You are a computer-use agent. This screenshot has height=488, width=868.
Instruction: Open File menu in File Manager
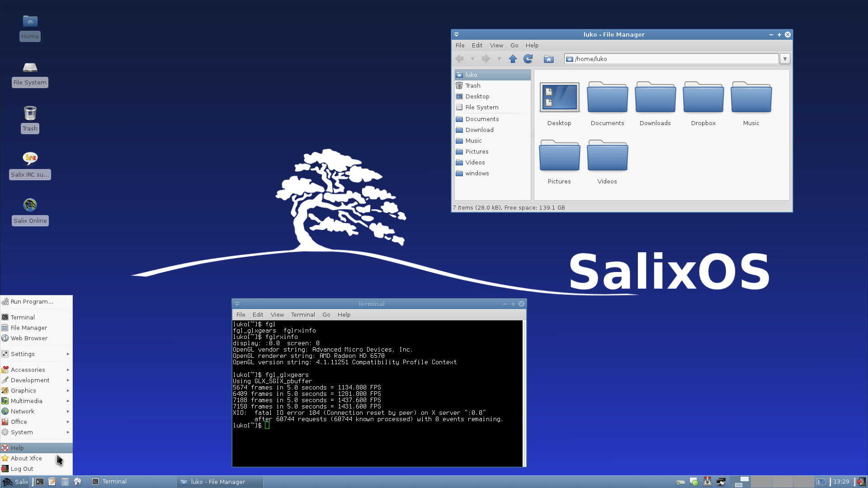point(460,45)
